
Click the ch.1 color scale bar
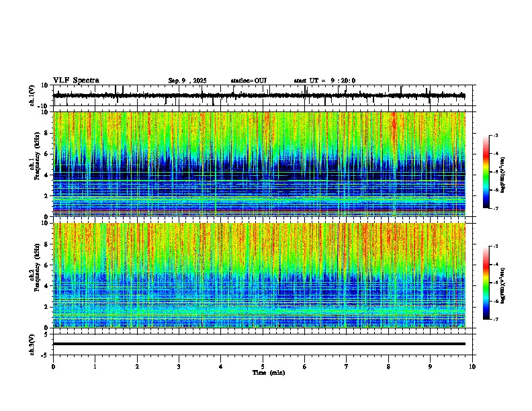click(x=486, y=172)
